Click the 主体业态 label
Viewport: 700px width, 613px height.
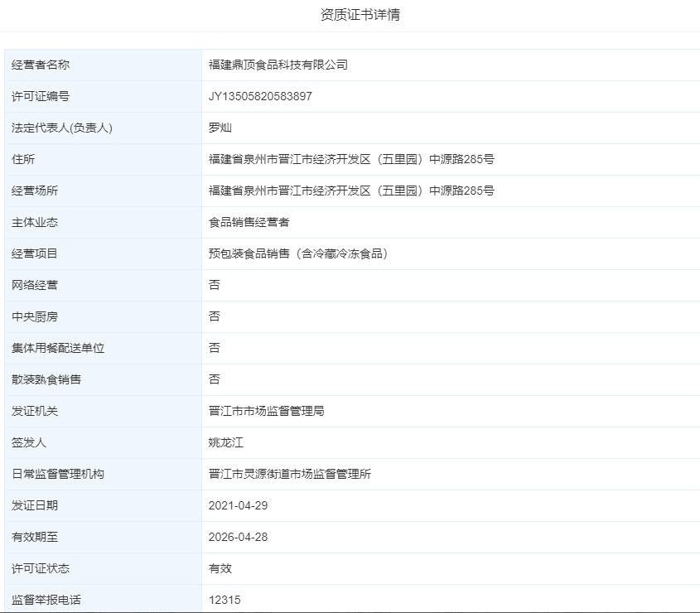(x=35, y=222)
